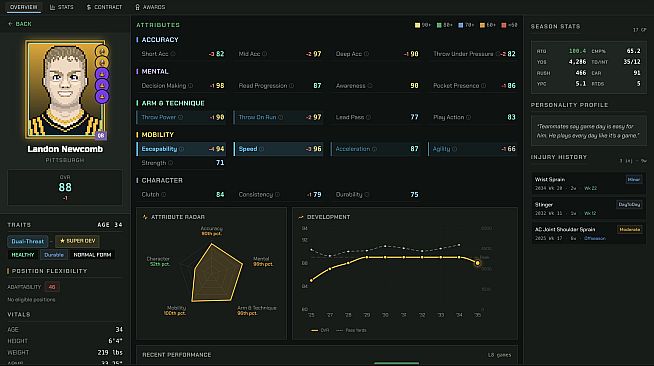The height and width of the screenshot is (366, 654).
Task: Click the info icon beside Short Acc
Action: click(x=173, y=54)
